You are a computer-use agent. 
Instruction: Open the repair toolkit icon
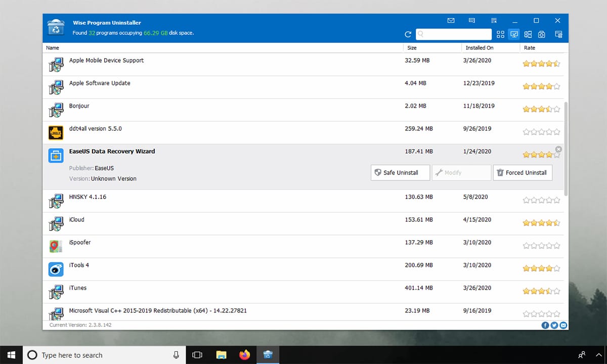[x=541, y=34]
